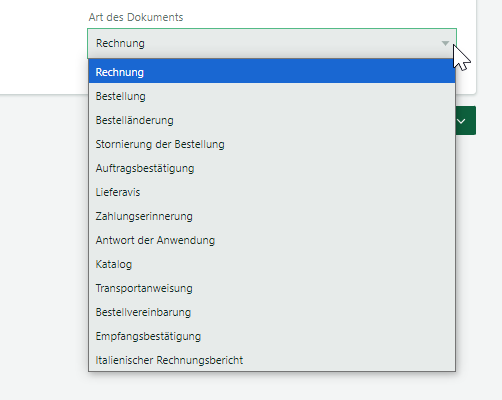The height and width of the screenshot is (400, 502).
Task: Choose Bestellung from the document type list
Action: pos(272,96)
